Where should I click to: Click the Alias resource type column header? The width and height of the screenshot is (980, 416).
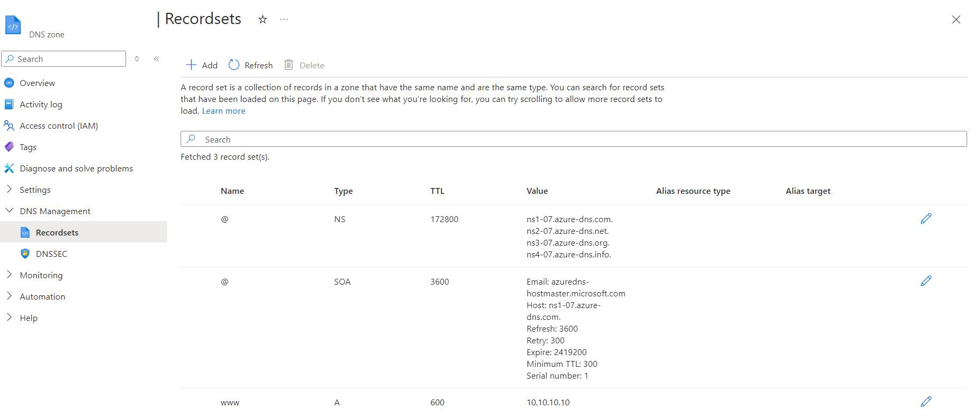pyautogui.click(x=693, y=191)
